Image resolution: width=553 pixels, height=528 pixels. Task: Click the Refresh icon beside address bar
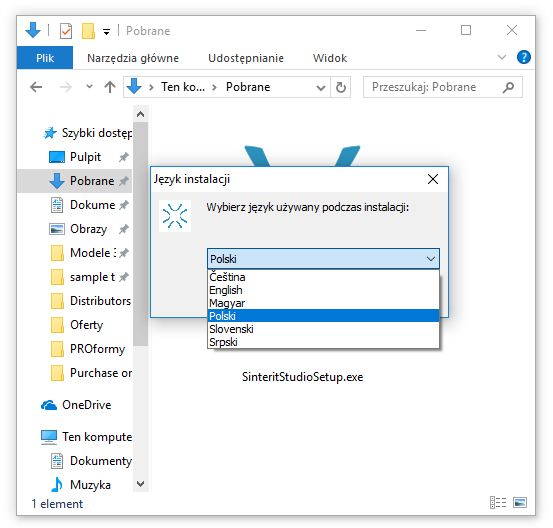tap(341, 87)
